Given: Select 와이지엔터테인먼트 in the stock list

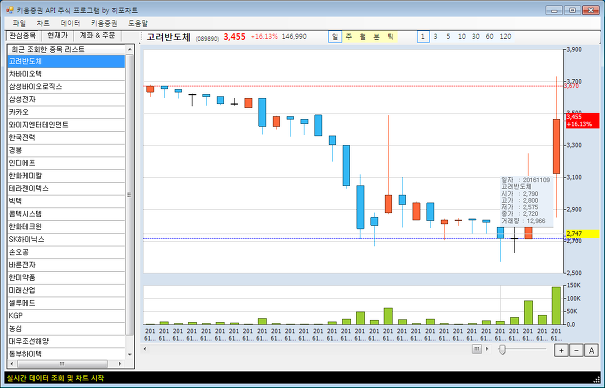Looking at the screenshot, I should [x=66, y=125].
